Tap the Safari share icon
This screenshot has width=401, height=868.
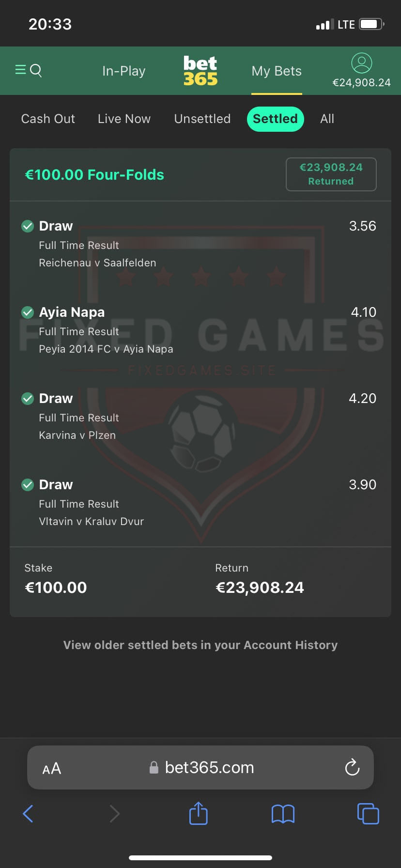[x=198, y=814]
